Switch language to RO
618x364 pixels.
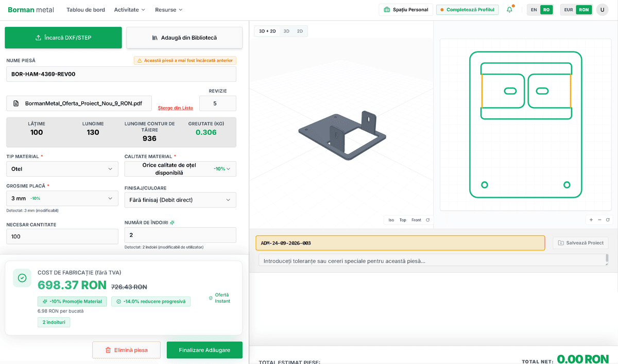click(x=546, y=10)
